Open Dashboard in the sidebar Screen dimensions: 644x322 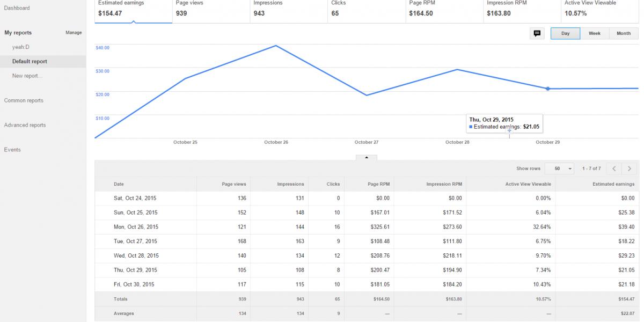point(17,8)
